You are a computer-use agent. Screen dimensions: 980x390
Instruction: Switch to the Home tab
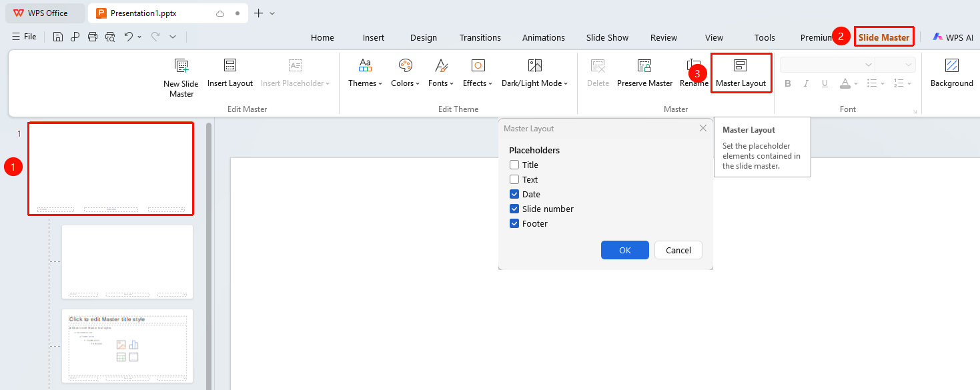tap(322, 37)
